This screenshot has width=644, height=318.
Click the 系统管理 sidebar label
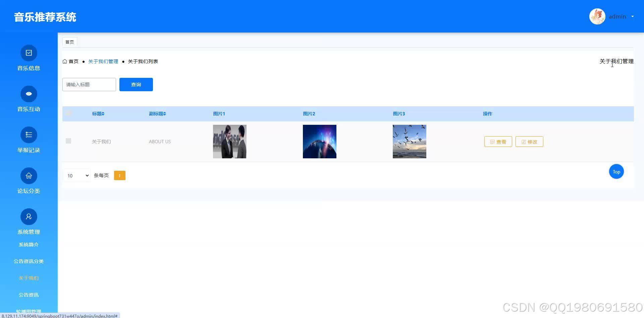pos(29,232)
